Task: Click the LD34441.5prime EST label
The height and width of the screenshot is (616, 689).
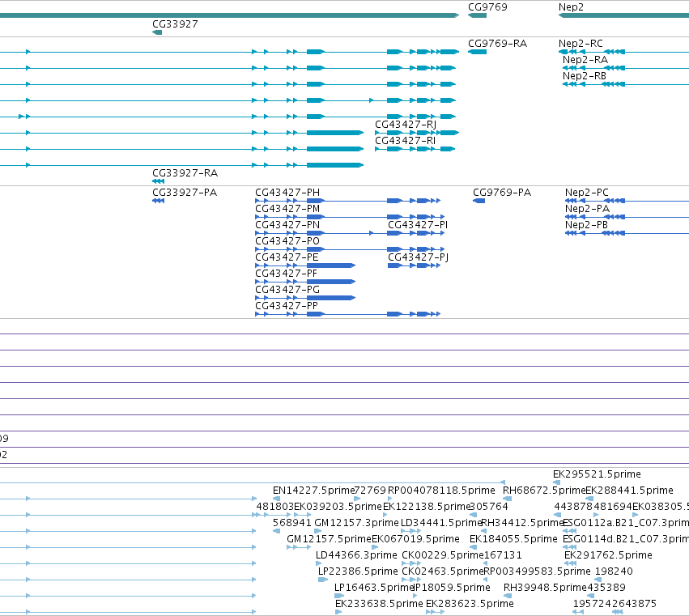Action: (441, 523)
